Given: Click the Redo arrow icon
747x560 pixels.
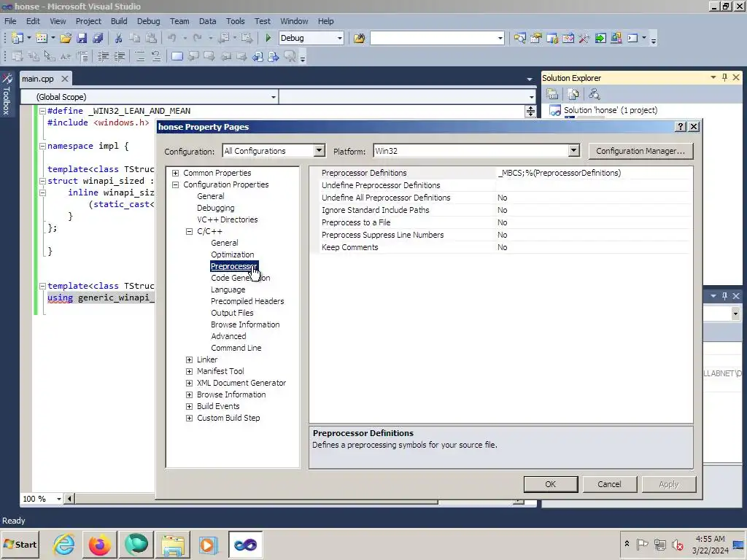Looking at the screenshot, I should click(x=197, y=38).
